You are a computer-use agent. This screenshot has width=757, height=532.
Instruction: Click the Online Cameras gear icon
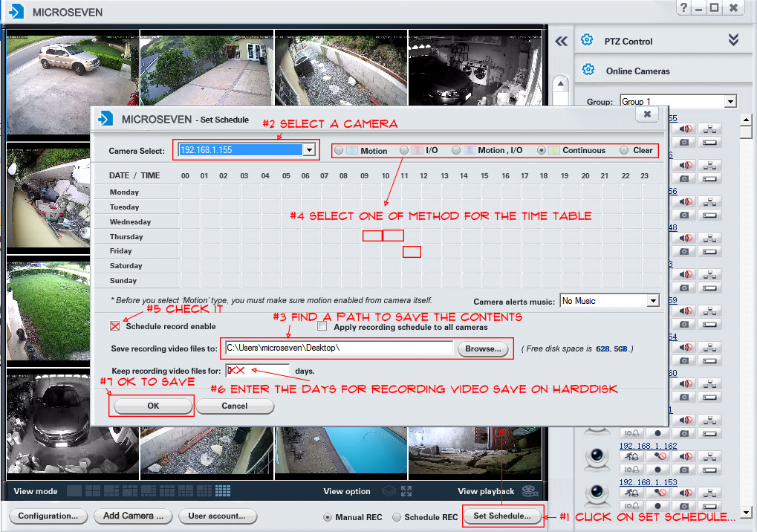point(588,70)
